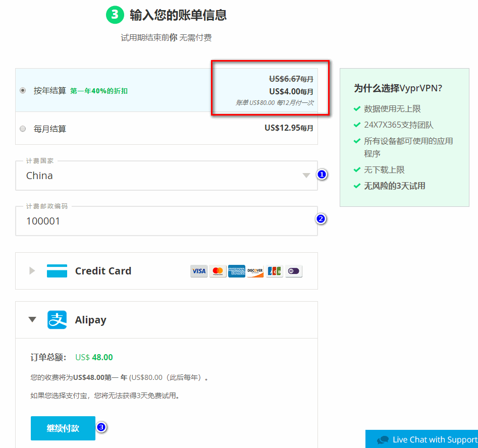The width and height of the screenshot is (478, 448).
Task: Click the 试用期结束前你无需付费 subtitle
Action: pos(166,37)
